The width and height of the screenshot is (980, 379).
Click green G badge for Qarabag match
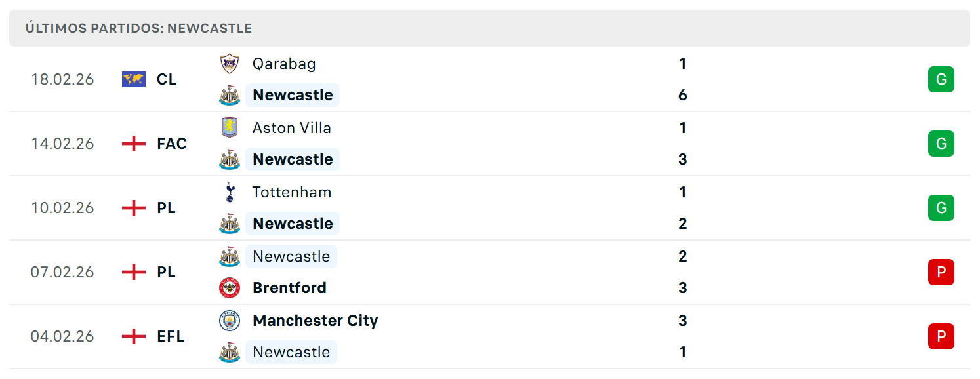941,79
